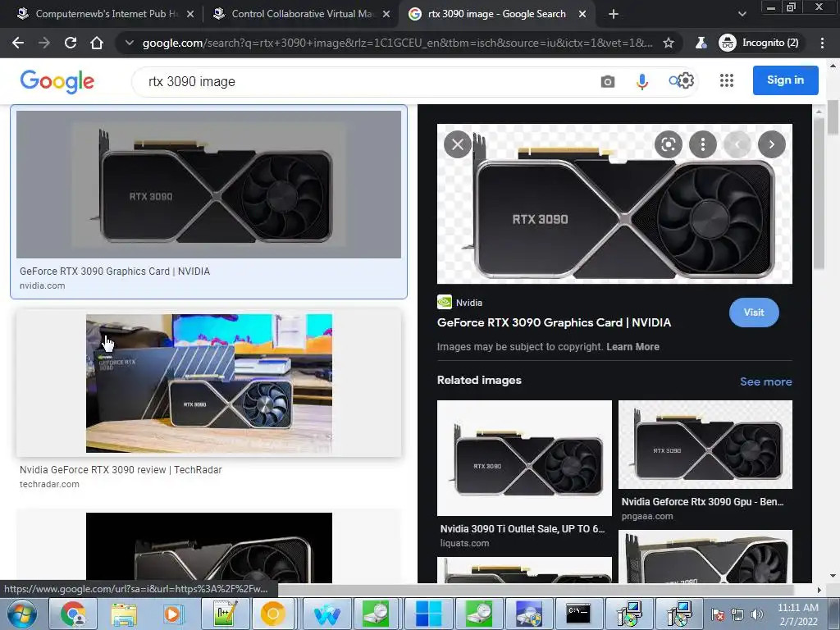The width and height of the screenshot is (840, 630).
Task: Select the NVIDIA RTX 3090 result thumbnail
Action: pyautogui.click(x=208, y=185)
